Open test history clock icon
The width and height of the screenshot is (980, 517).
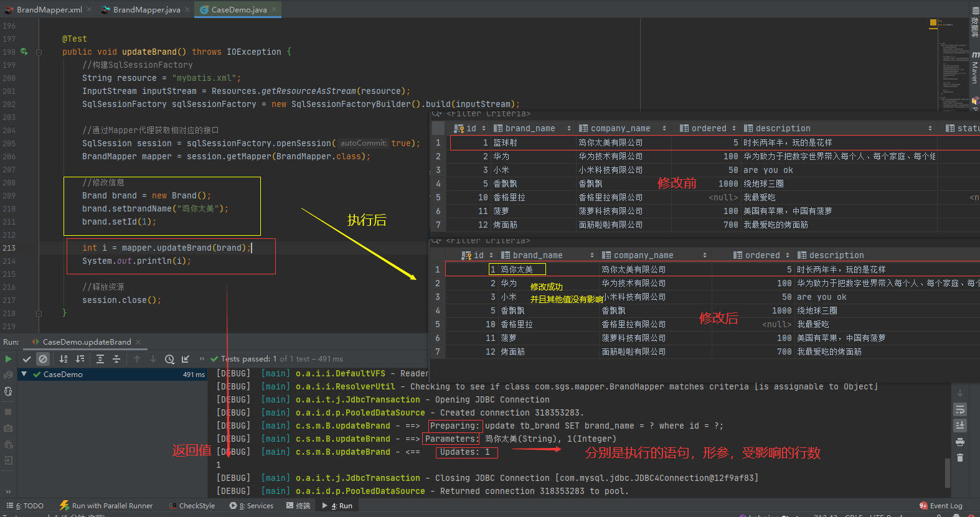coord(169,359)
